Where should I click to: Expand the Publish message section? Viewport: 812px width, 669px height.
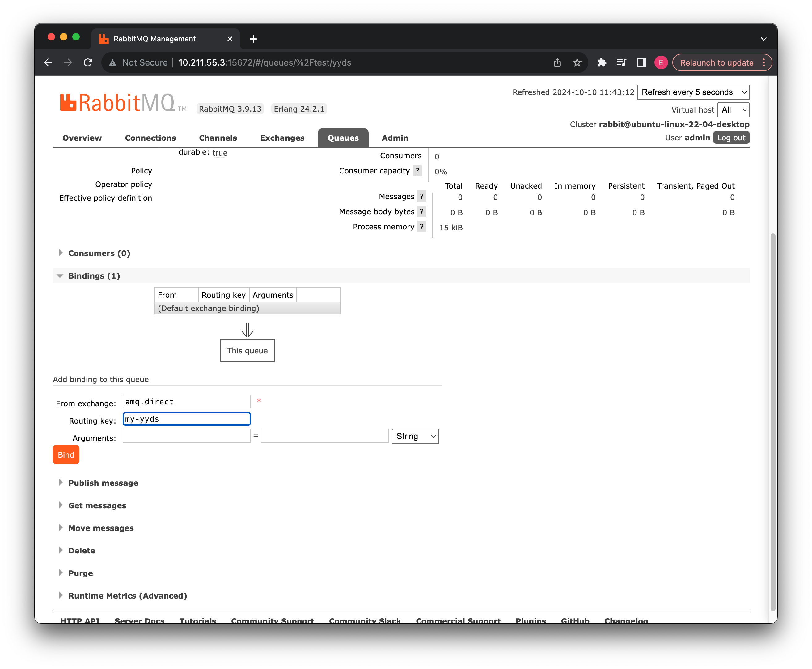(x=103, y=483)
